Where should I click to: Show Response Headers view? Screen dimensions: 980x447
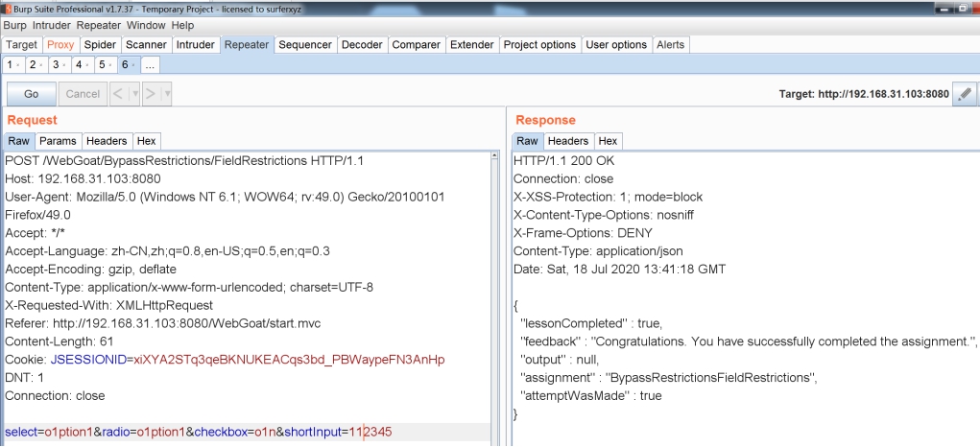[568, 141]
